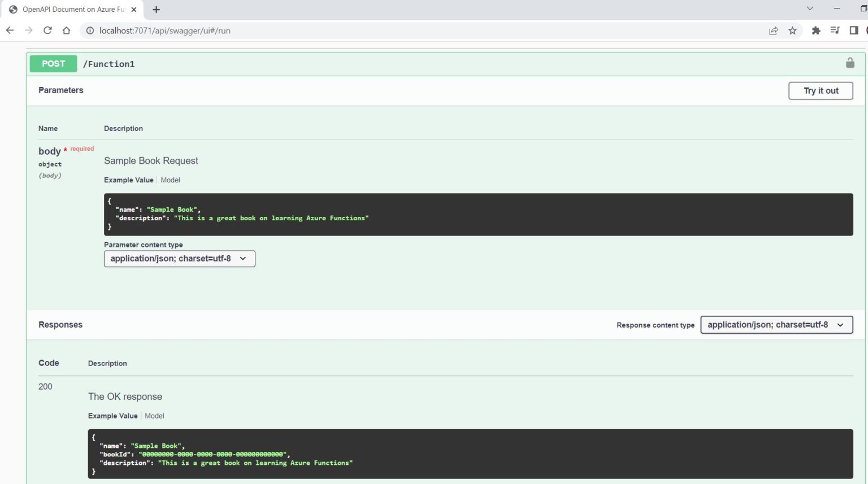Open the media control playlist icon
This screenshot has width=868, height=484.
click(x=835, y=30)
